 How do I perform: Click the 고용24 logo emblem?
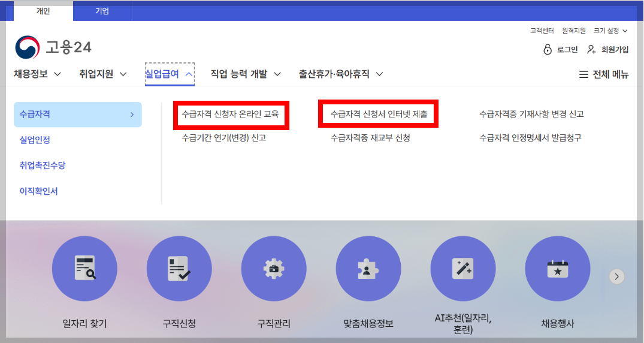[28, 47]
